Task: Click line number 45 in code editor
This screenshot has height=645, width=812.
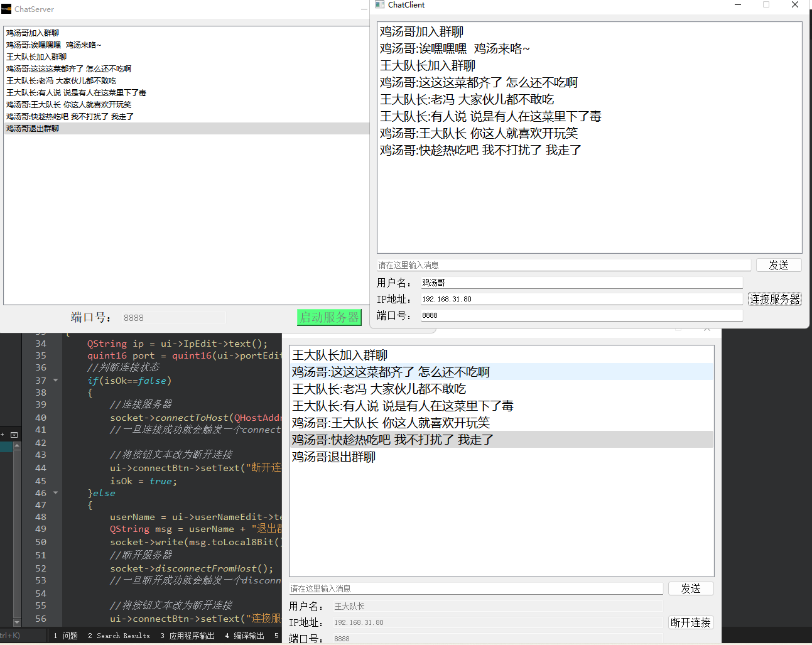Action: point(41,481)
